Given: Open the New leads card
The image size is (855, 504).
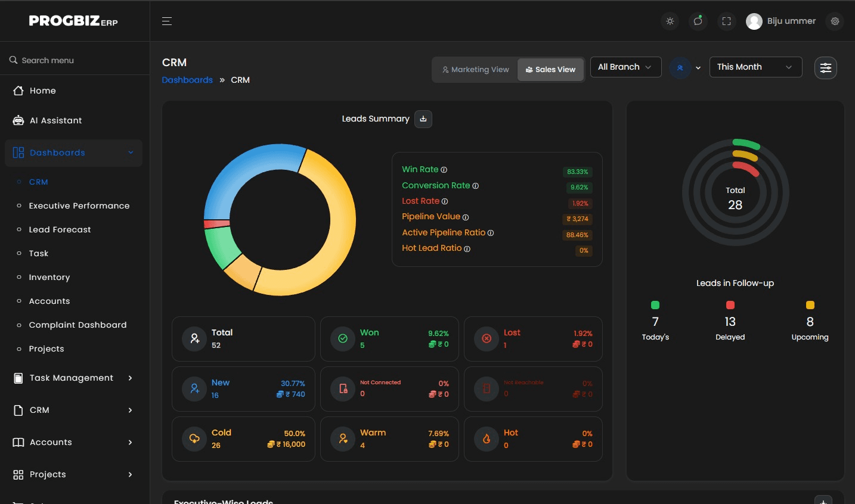Looking at the screenshot, I should click(243, 389).
